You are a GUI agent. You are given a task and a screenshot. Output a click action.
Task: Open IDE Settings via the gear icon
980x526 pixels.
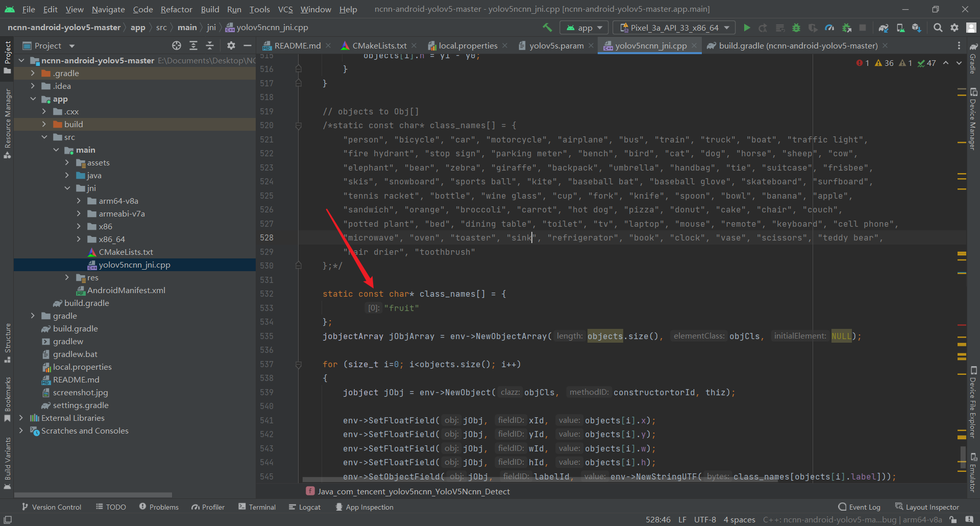(x=954, y=28)
